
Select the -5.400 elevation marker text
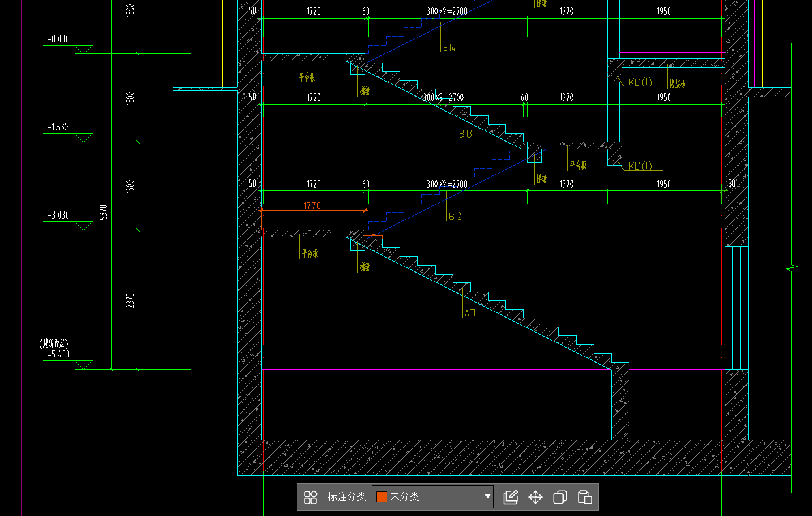[x=59, y=355]
